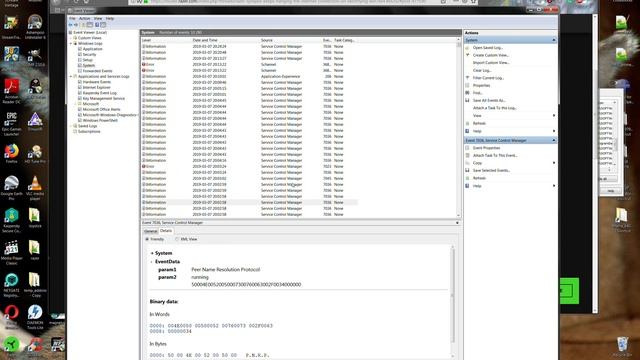Click Properties in System actions
640x360 pixels.
481,86
